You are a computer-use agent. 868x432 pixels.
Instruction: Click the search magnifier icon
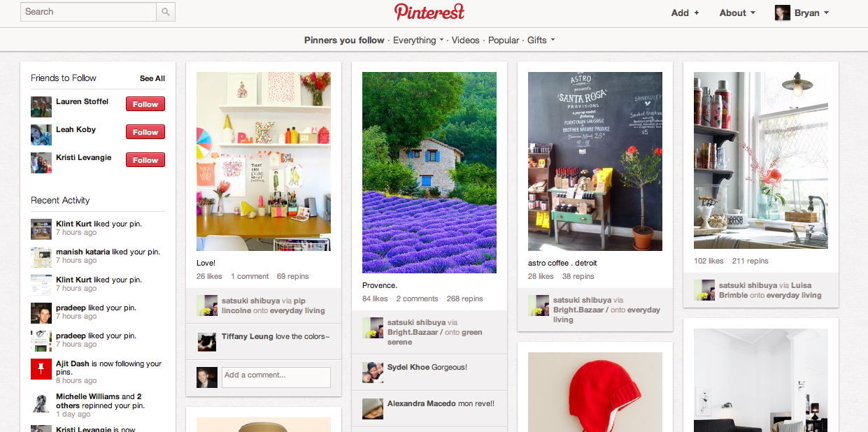[166, 12]
